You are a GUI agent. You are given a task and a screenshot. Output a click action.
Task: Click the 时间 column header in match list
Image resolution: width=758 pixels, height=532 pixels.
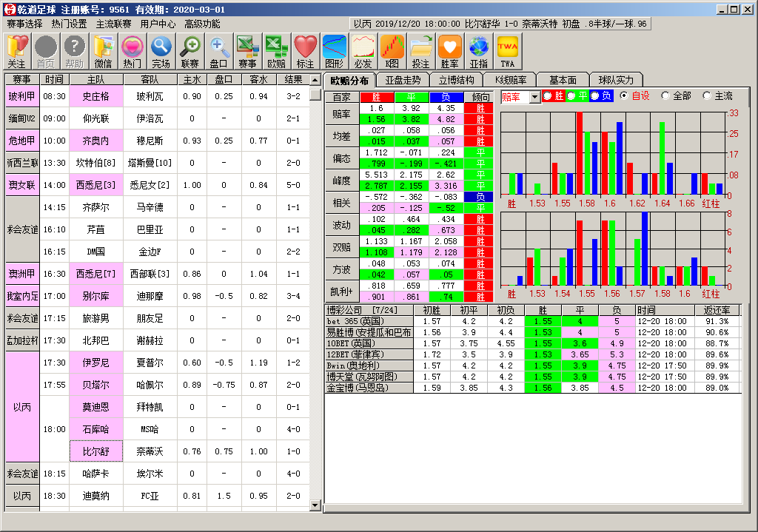pos(54,79)
